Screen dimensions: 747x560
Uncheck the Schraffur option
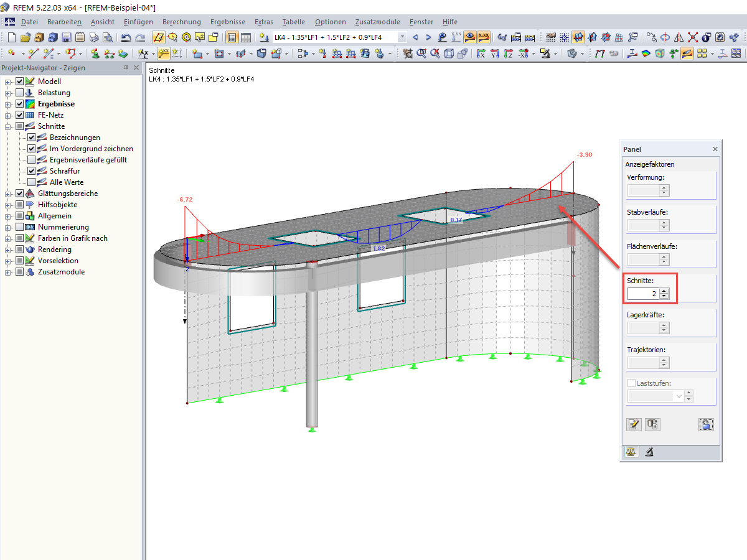click(31, 171)
